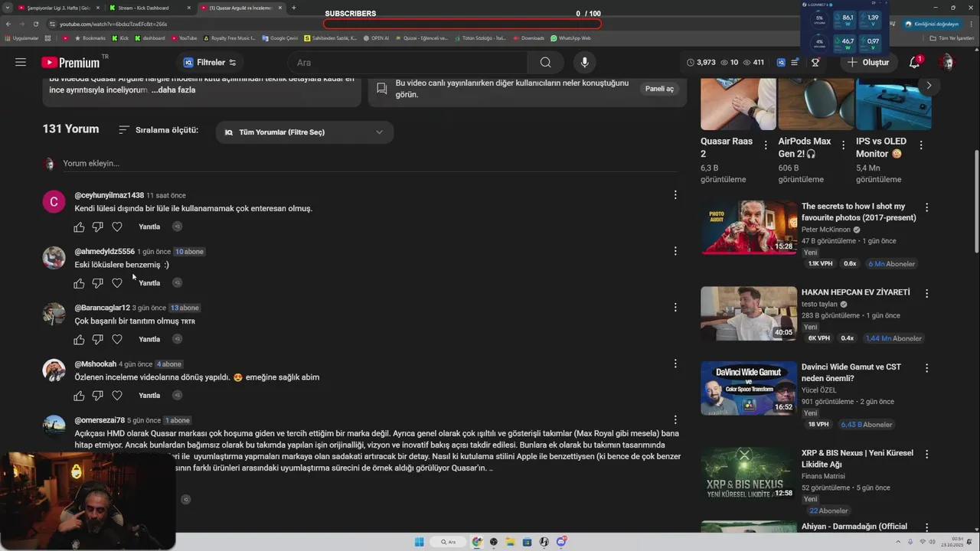Heart the comment by @Barancaglar12

coord(116,339)
